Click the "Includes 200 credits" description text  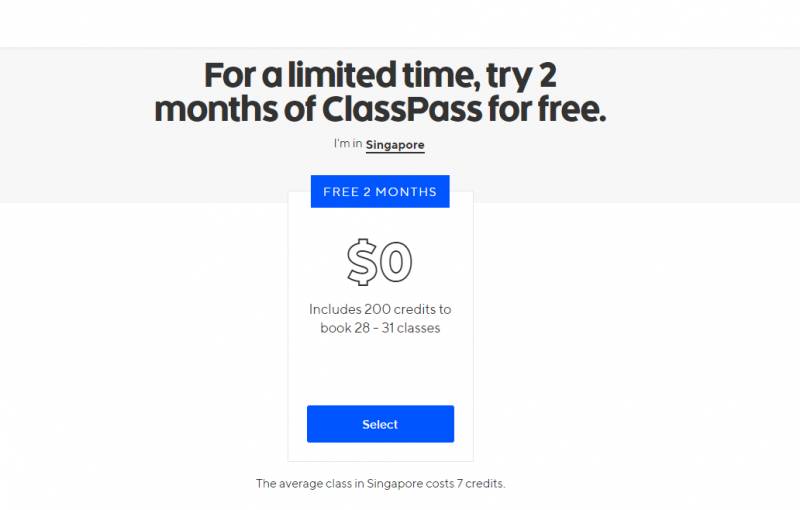(x=380, y=309)
